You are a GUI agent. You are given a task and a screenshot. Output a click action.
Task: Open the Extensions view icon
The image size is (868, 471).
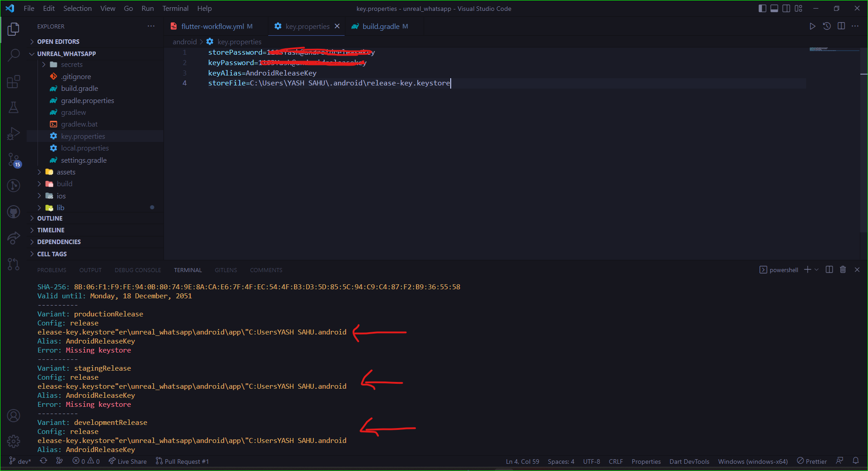click(14, 82)
